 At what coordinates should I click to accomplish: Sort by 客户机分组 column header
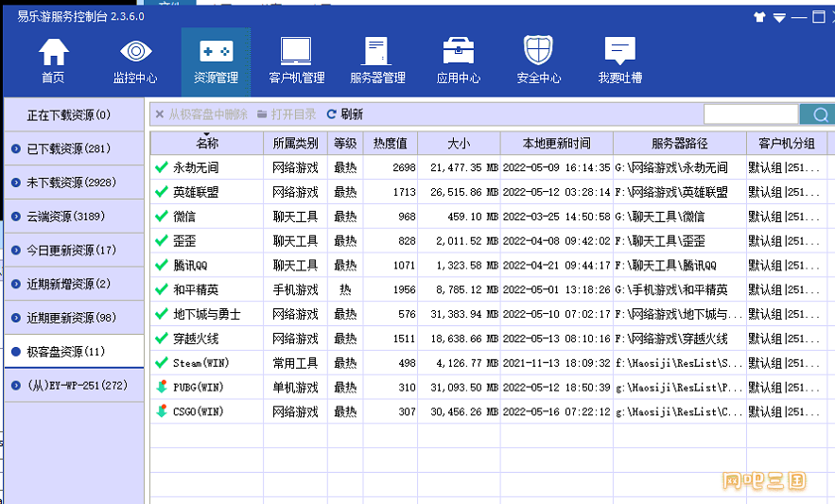(787, 144)
